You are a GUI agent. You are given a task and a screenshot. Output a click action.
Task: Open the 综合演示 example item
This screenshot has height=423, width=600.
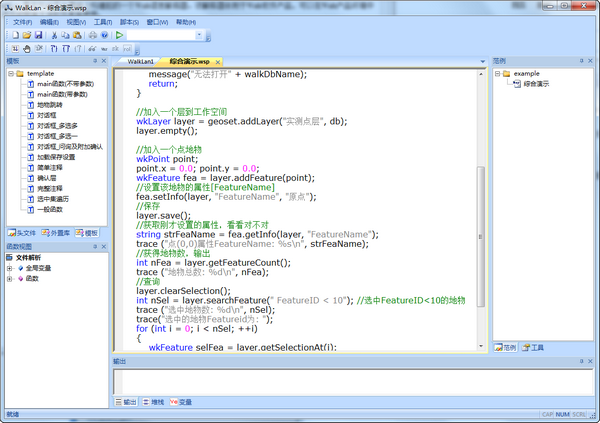click(535, 84)
